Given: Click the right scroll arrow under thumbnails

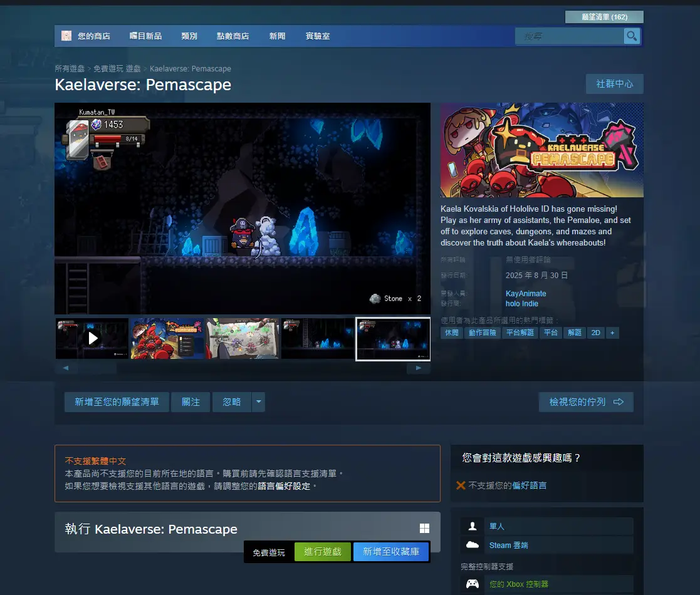Looking at the screenshot, I should (x=419, y=369).
